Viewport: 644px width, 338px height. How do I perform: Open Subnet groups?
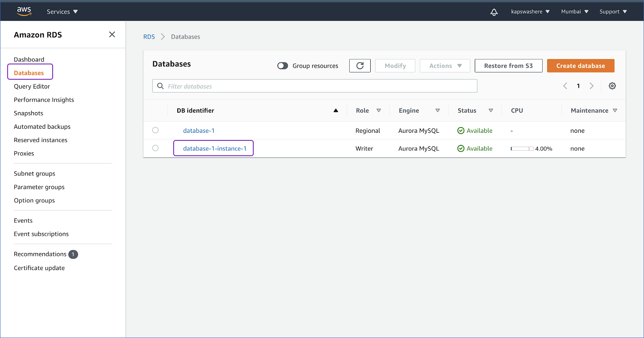click(x=35, y=174)
